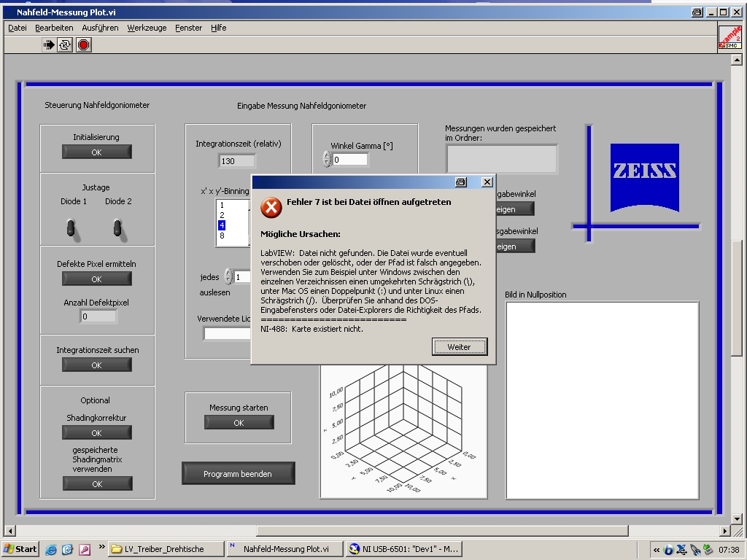
Task: Open the Hilfe menu
Action: coord(219,28)
